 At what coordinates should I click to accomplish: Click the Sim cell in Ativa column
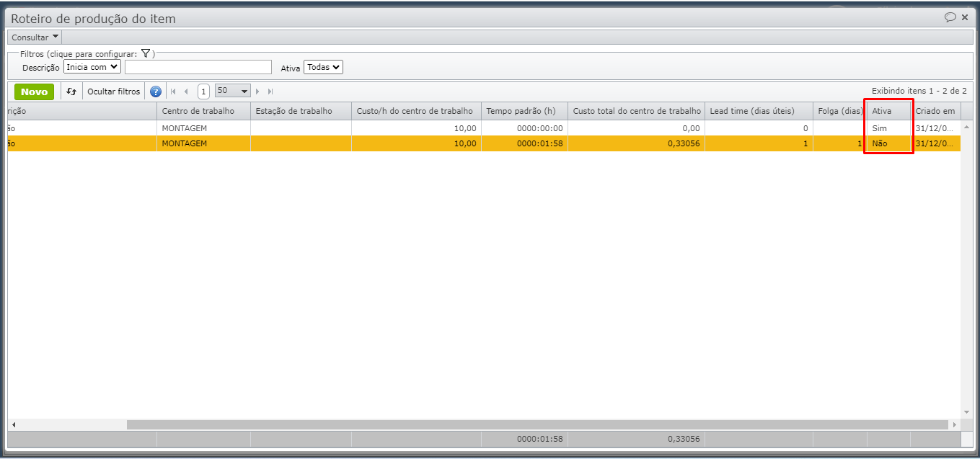888,128
